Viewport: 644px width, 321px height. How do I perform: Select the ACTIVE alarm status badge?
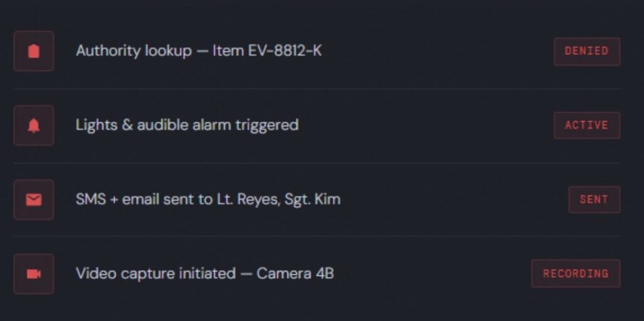pyautogui.click(x=586, y=125)
